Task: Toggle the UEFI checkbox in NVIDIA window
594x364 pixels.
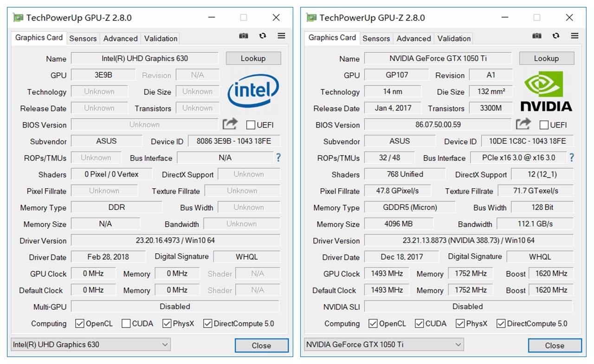Action: 544,125
